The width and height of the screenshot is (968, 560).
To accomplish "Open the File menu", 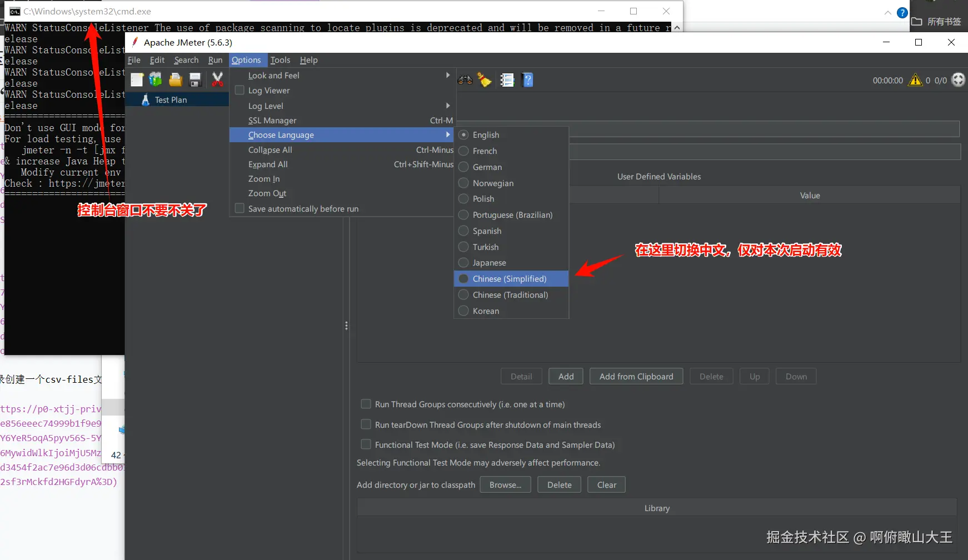I will (x=134, y=60).
